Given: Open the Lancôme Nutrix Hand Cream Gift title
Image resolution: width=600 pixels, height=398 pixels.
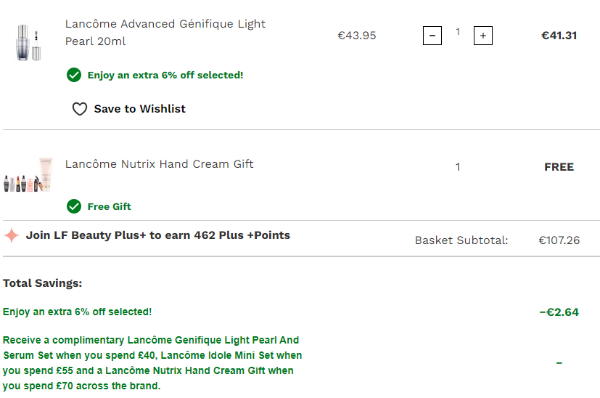Looking at the screenshot, I should pyautogui.click(x=159, y=164).
